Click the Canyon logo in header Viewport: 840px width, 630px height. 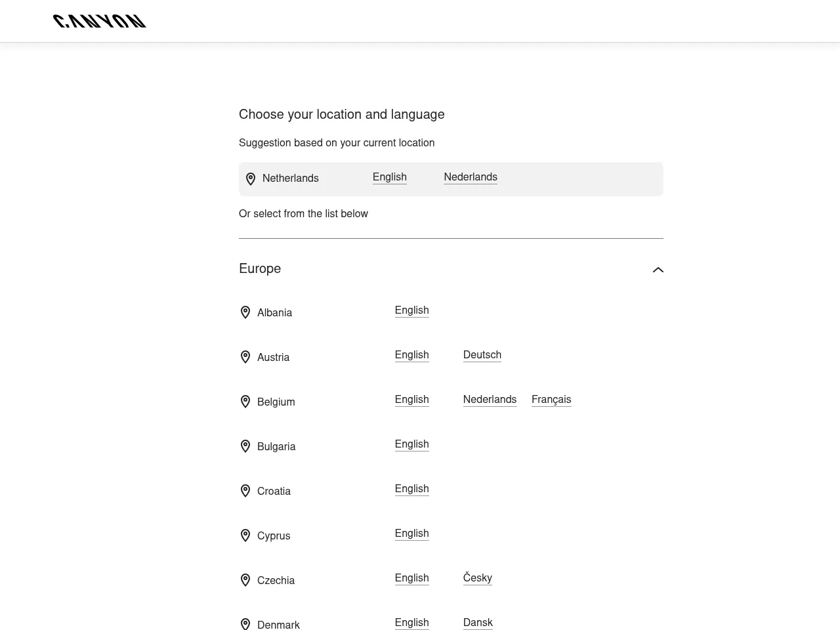click(100, 21)
